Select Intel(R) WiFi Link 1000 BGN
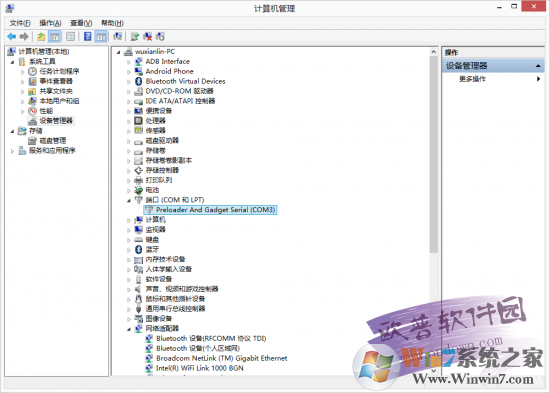 click(x=200, y=368)
